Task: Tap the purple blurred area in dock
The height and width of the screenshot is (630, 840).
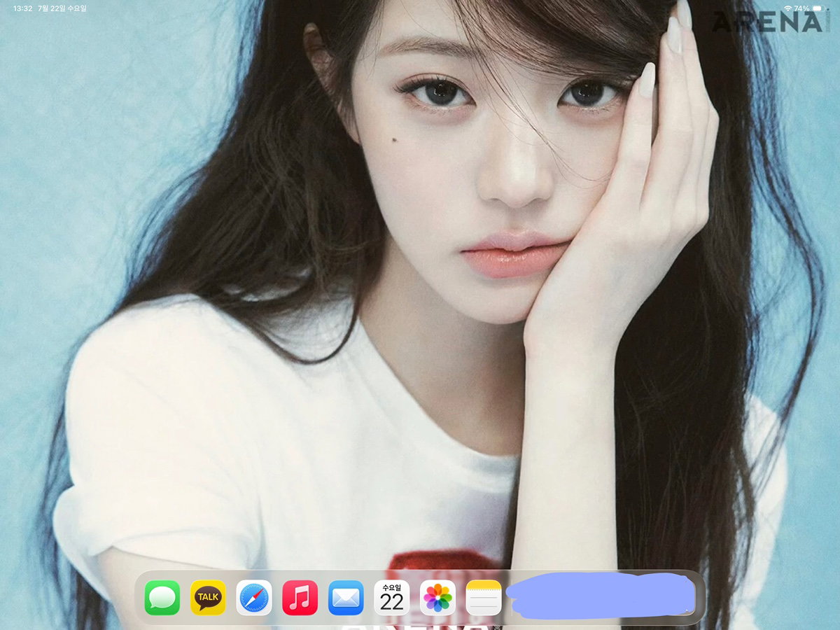Action: pyautogui.click(x=601, y=596)
